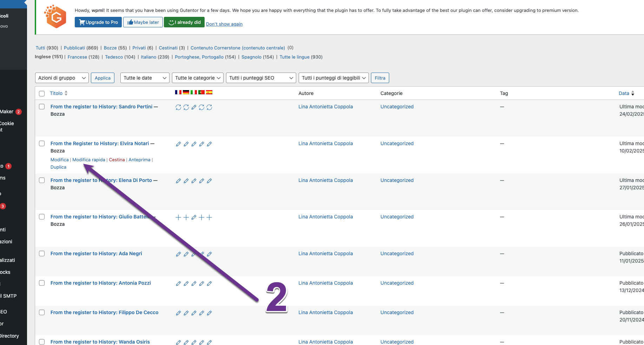
Task: Add French translation for Giulio Battelli post
Action: (178, 217)
